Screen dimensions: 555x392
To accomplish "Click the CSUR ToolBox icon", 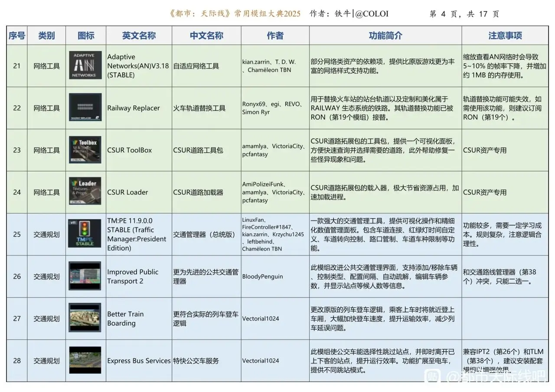I will click(x=85, y=150).
